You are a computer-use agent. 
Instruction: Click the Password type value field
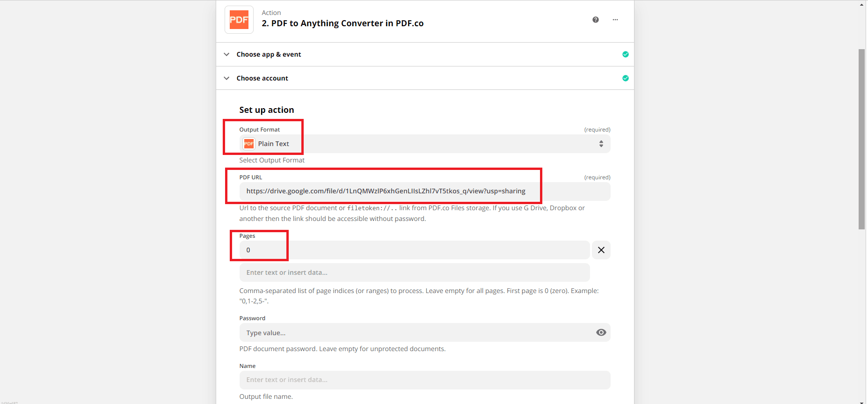tap(414, 333)
